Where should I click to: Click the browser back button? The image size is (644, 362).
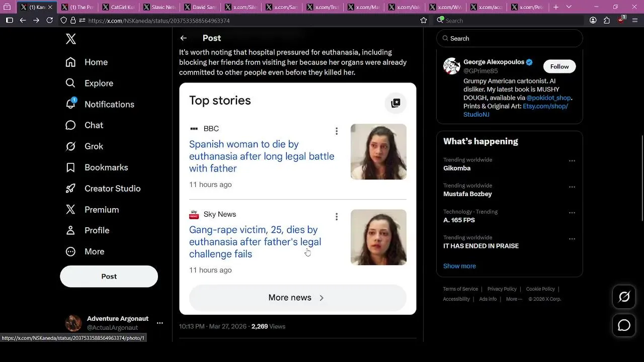23,20
